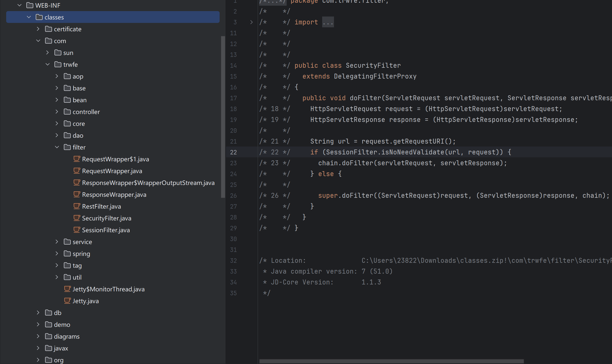Unfold the collapsed import block arrow

[x=251, y=22]
